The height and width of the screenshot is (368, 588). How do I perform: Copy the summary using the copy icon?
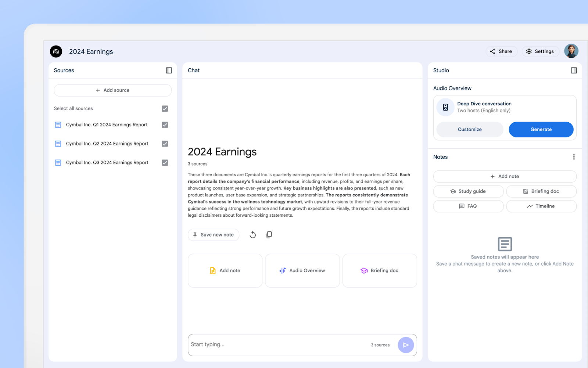tap(269, 234)
